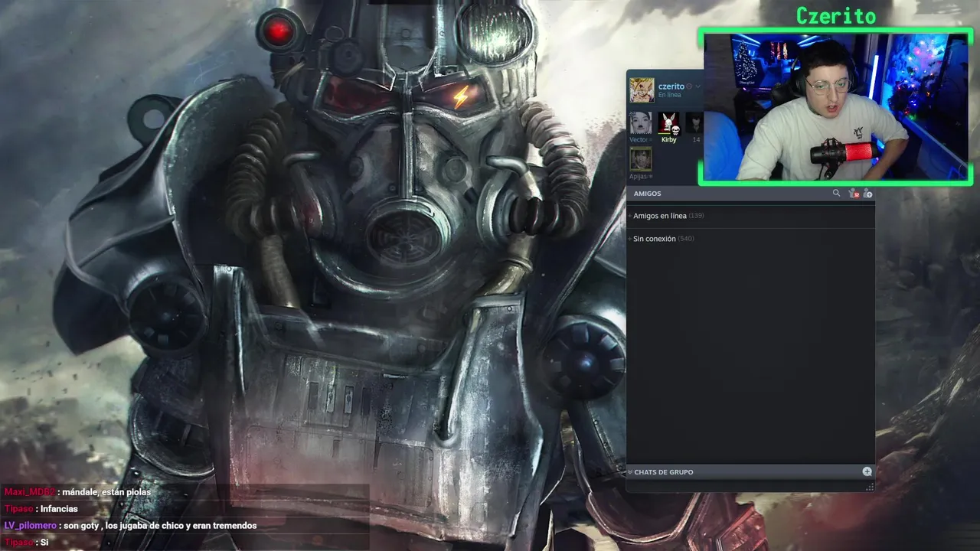Open the czerito status dropdown arrow
Viewport: 980px width, 551px height.
click(x=697, y=86)
